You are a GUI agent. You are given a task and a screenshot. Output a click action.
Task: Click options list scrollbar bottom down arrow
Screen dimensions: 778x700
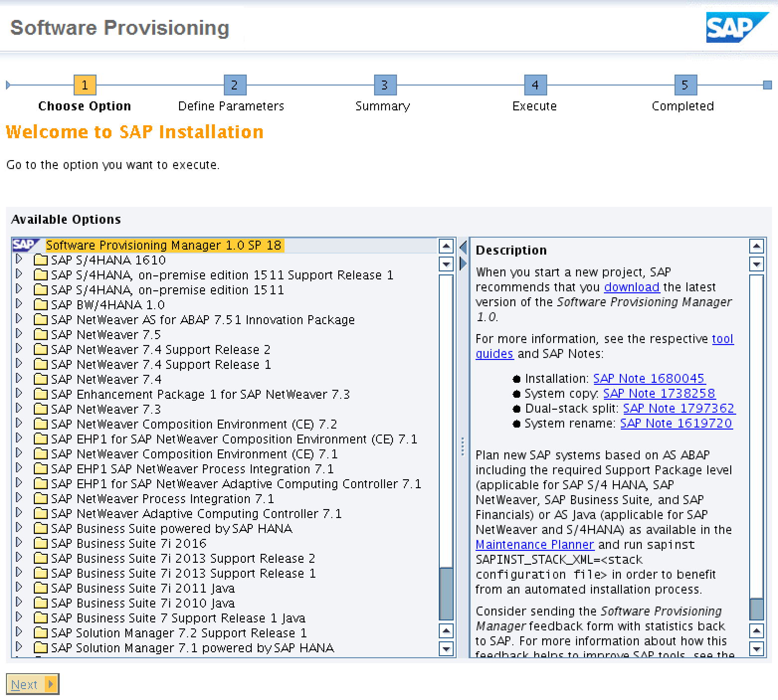[446, 648]
